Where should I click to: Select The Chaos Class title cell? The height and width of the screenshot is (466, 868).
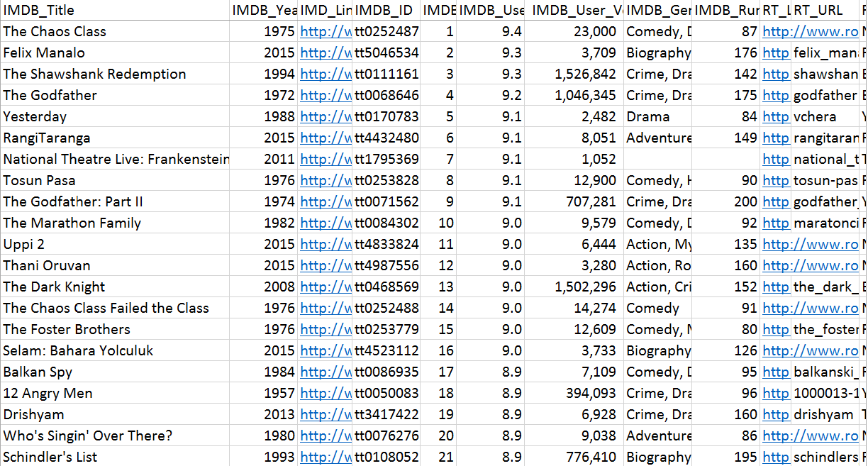coord(116,31)
